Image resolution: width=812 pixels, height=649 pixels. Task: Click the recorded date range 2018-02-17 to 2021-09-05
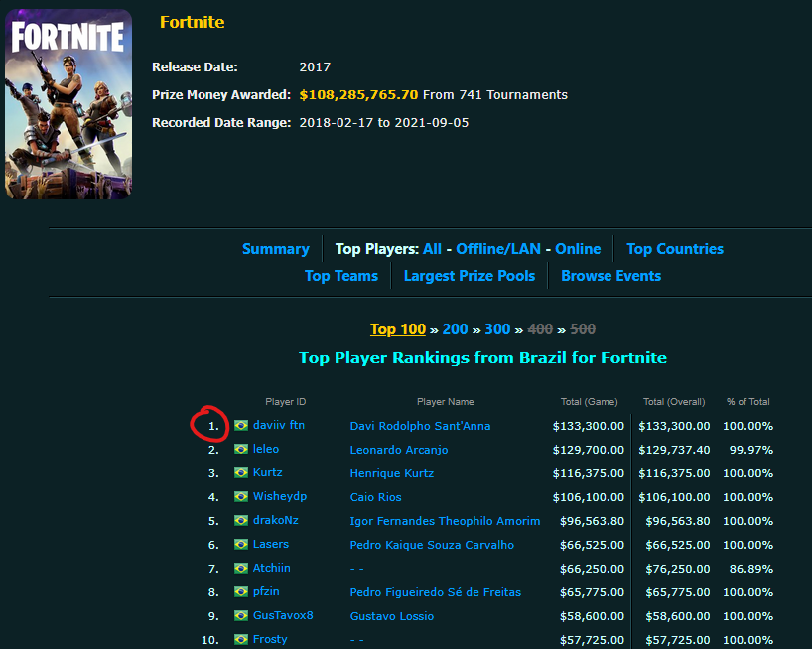(x=384, y=123)
